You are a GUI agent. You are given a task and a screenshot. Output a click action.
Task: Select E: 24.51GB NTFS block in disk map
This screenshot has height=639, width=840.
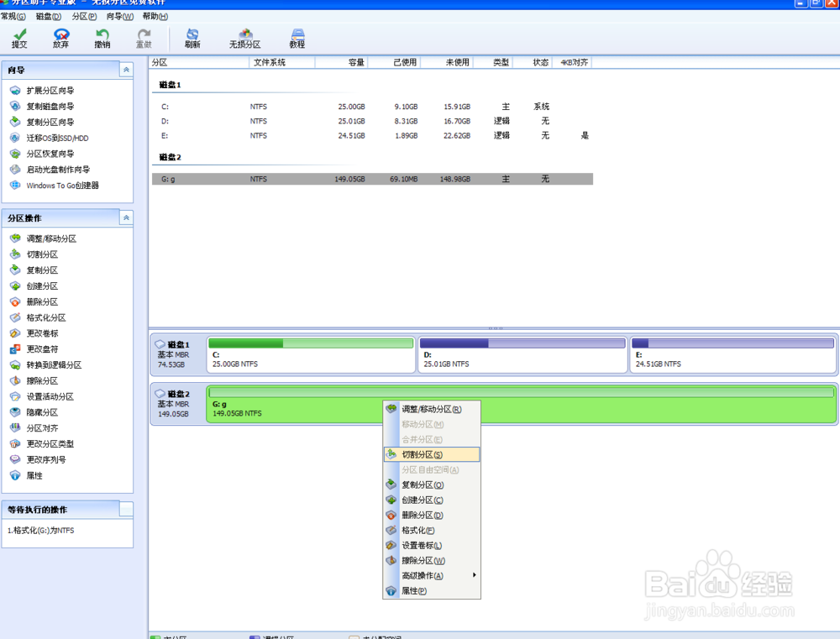click(732, 354)
